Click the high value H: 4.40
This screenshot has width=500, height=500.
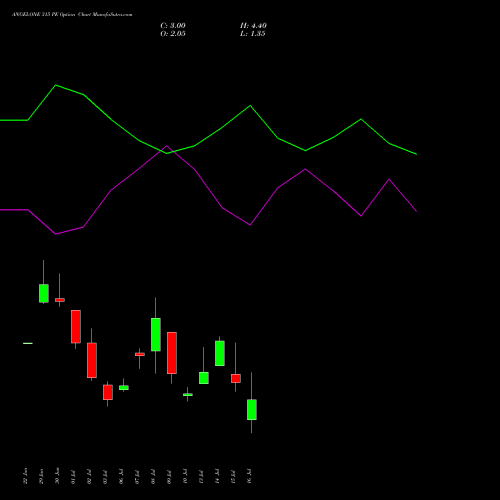253,26
